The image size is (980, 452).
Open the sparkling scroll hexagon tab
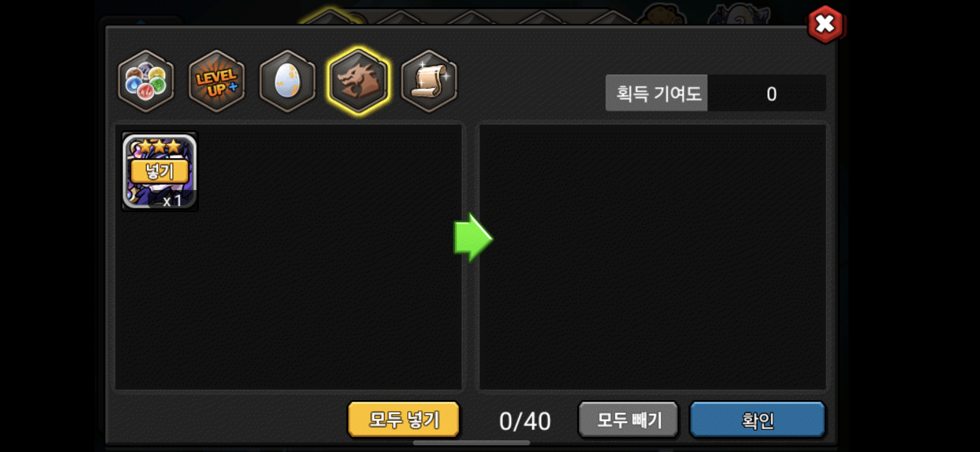coord(429,81)
